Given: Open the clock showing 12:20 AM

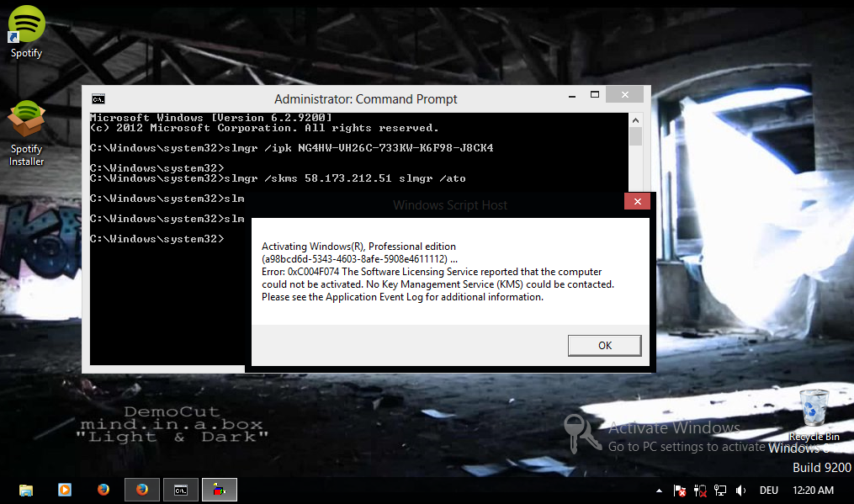Looking at the screenshot, I should [x=813, y=491].
